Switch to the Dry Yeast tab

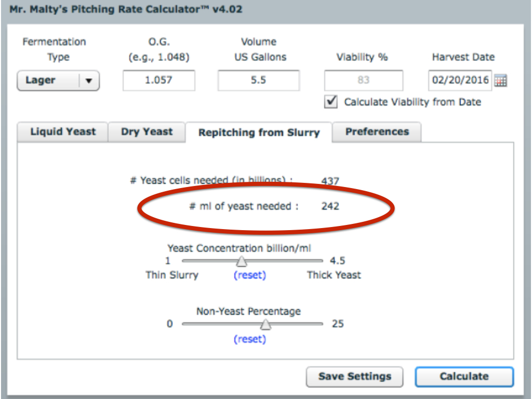(x=147, y=131)
